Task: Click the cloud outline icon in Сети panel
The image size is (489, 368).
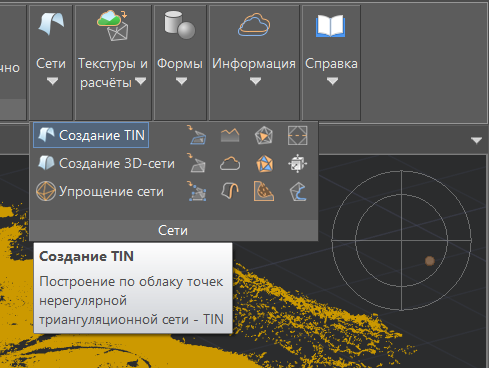Action: click(230, 163)
